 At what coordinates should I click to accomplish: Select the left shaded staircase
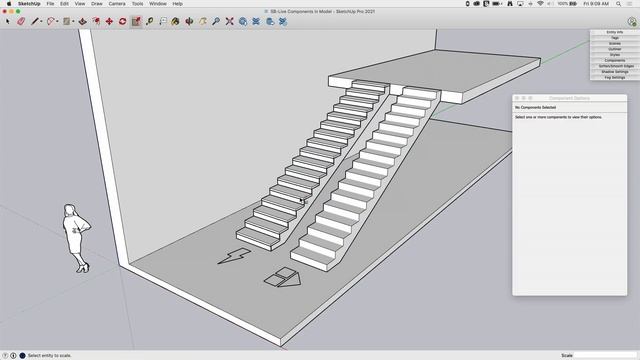point(313,165)
